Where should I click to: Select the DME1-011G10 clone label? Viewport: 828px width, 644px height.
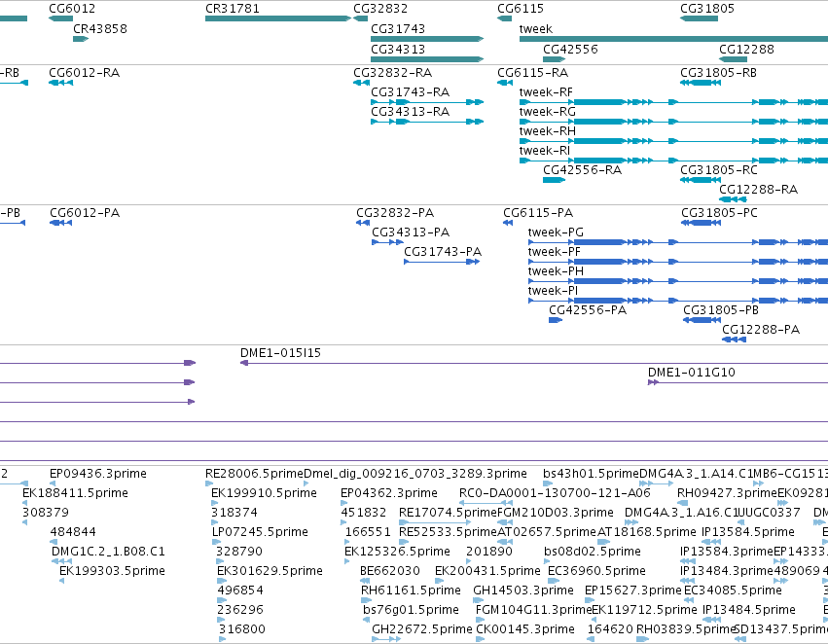pos(691,373)
